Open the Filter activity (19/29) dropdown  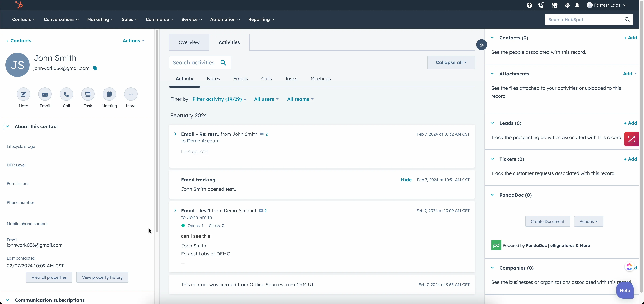click(x=219, y=99)
